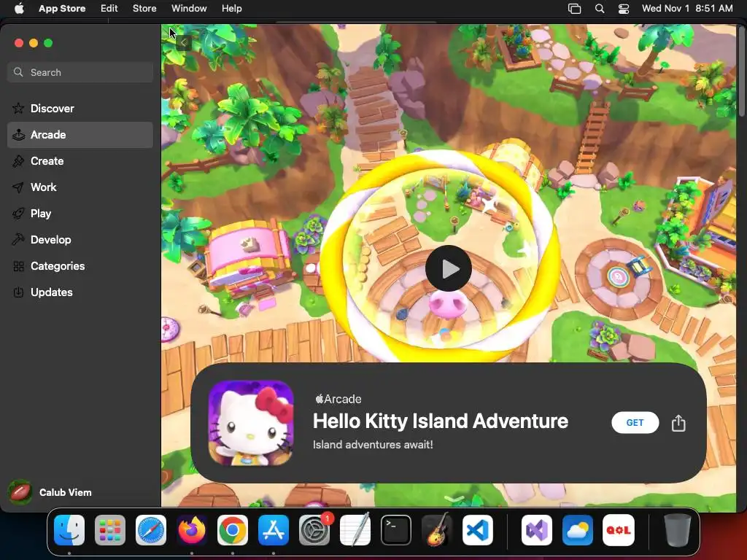
Task: Click the Hello Kitty app icon
Action: (251, 423)
